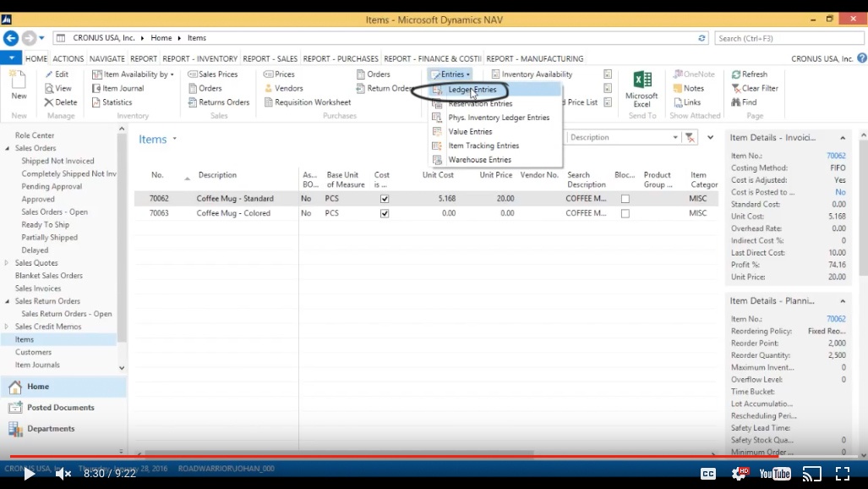Viewport: 868px width, 489px height.
Task: Open the Entries dropdown button
Action: [x=450, y=74]
